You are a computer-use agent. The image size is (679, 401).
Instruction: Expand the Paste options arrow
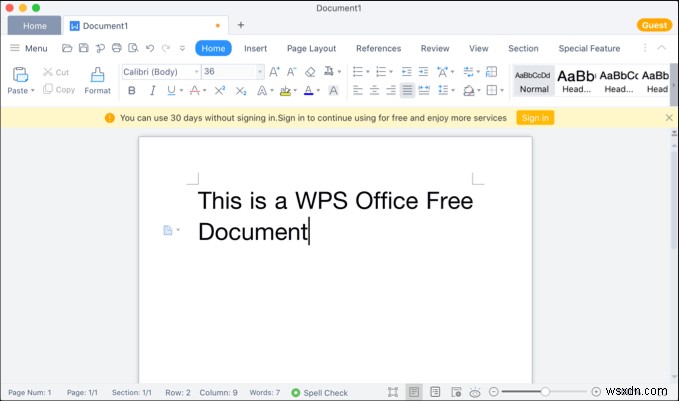[32, 91]
